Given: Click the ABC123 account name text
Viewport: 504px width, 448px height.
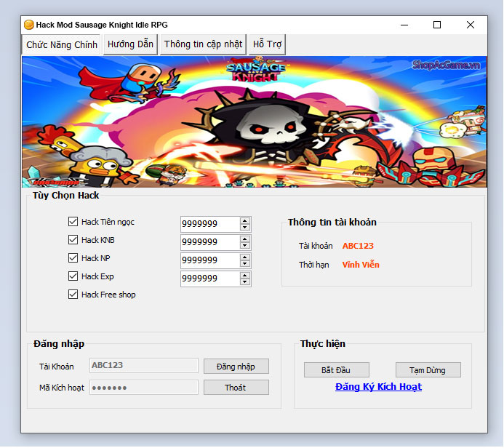Looking at the screenshot, I should click(x=358, y=246).
